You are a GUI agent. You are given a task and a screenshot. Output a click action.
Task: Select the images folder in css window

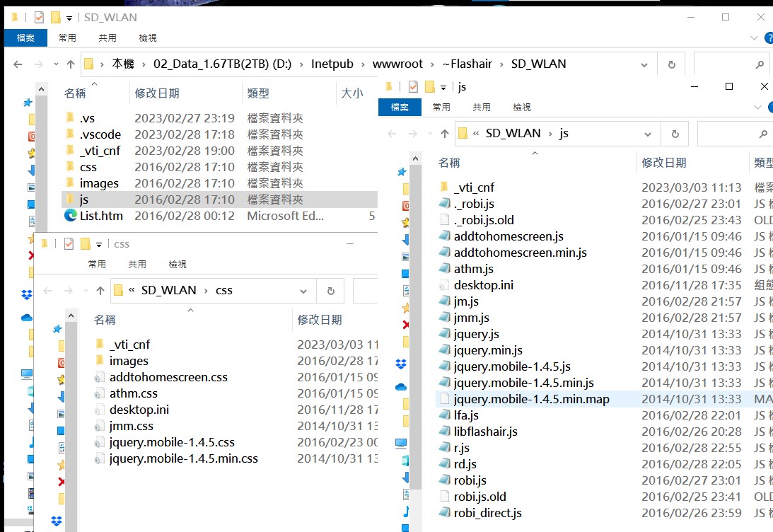[129, 361]
